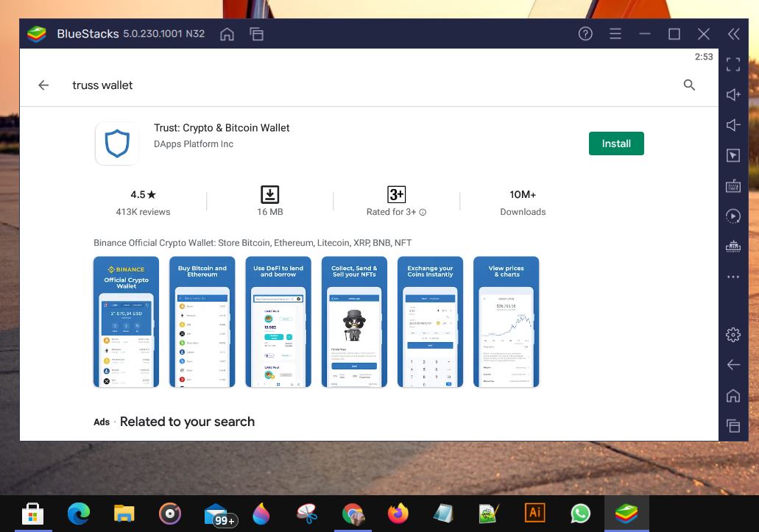Viewport: 759px width, 532px height.
Task: Click 10M+ Downloads stat
Action: coord(523,202)
